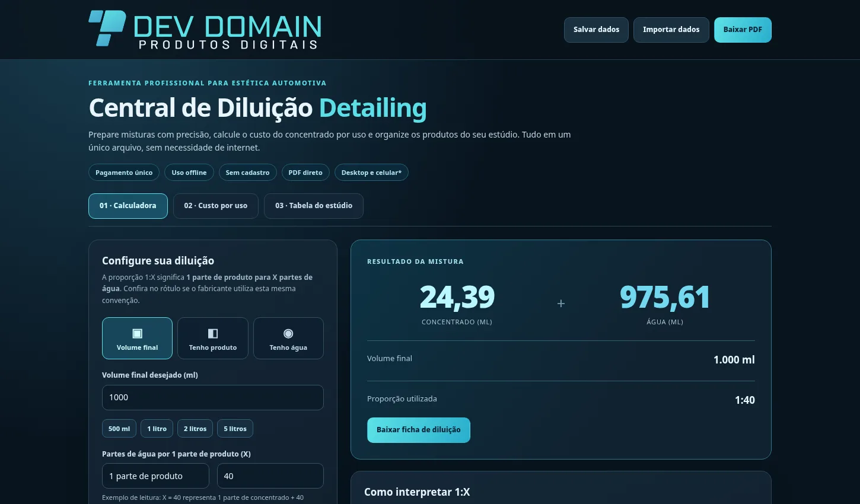This screenshot has width=860, height=504.
Task: Choose the 1 litro preset
Action: tap(157, 429)
